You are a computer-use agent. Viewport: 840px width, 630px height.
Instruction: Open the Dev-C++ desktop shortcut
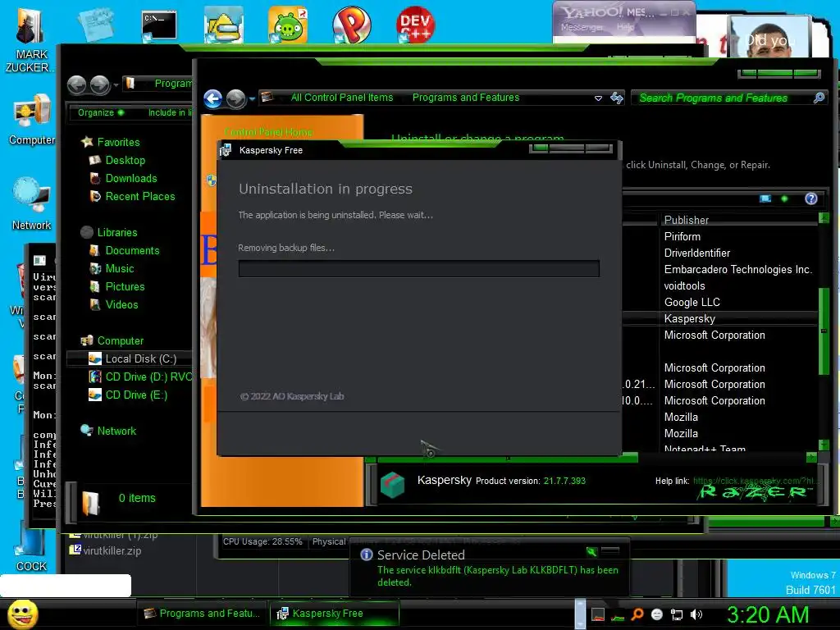click(415, 25)
